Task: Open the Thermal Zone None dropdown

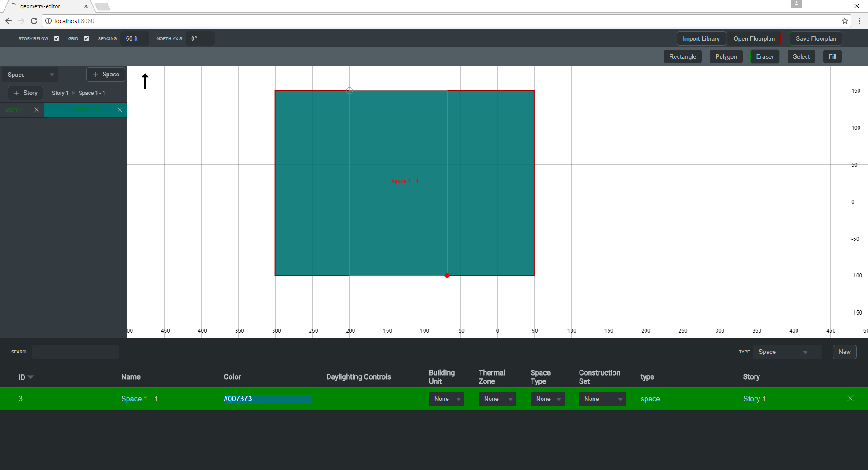Action: pyautogui.click(x=496, y=399)
